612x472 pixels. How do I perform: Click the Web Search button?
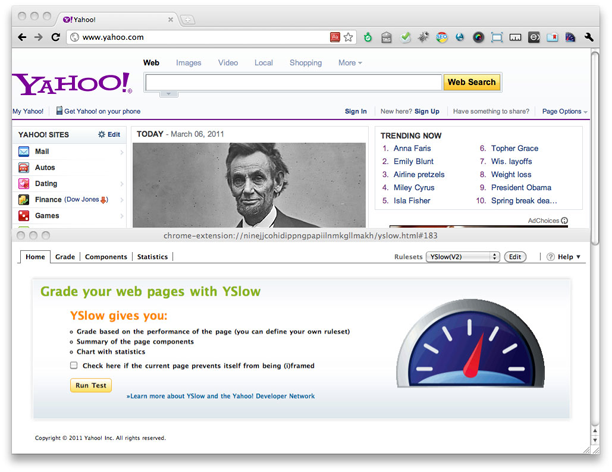[x=471, y=82]
